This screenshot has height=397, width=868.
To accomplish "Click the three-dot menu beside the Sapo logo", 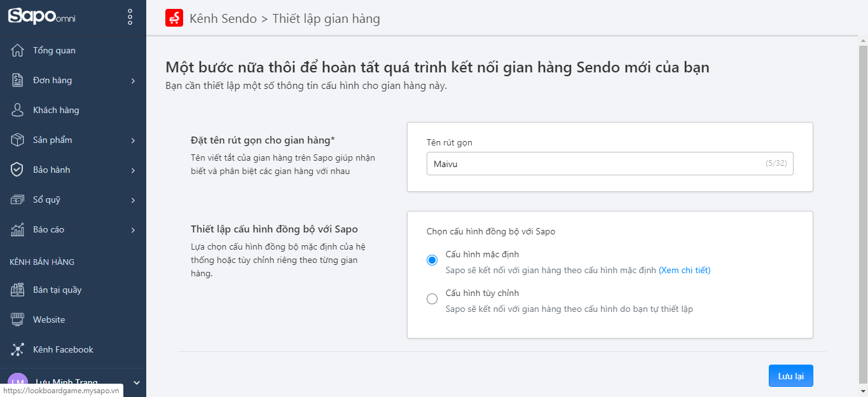I will [x=130, y=17].
